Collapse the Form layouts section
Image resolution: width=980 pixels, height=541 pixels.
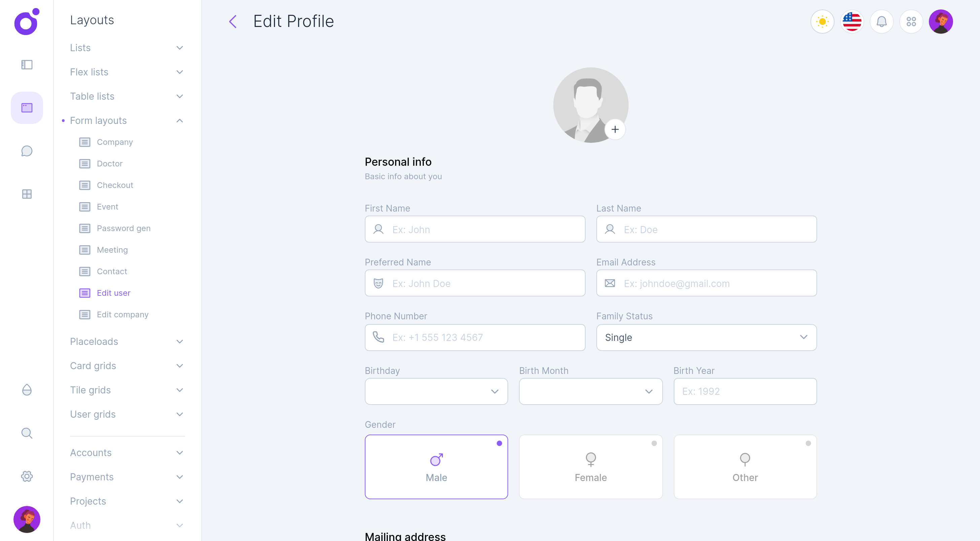pyautogui.click(x=126, y=120)
